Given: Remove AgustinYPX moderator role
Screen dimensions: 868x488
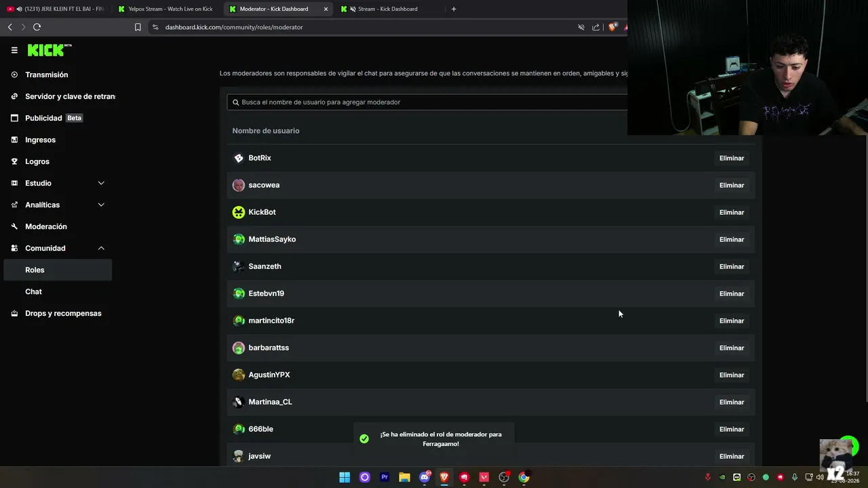Looking at the screenshot, I should click(732, 375).
